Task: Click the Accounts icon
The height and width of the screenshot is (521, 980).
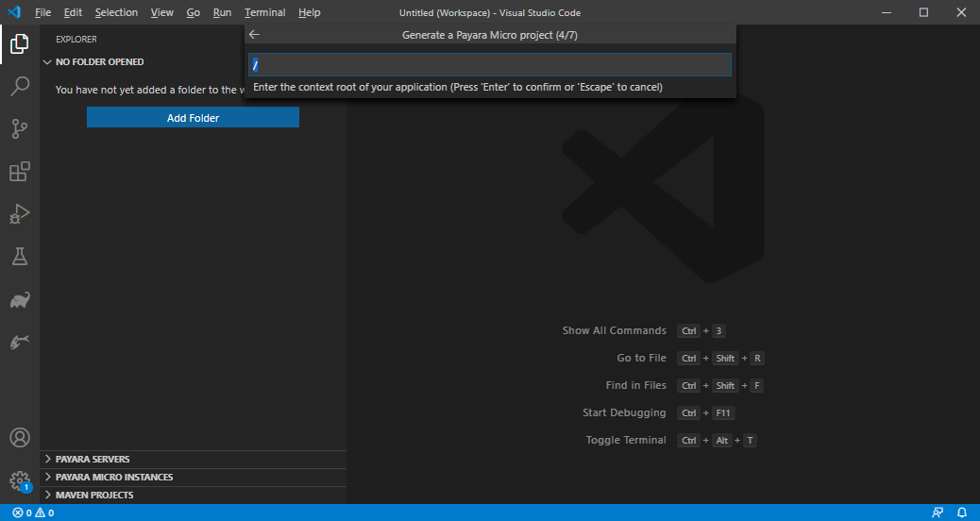Action: pos(19,438)
